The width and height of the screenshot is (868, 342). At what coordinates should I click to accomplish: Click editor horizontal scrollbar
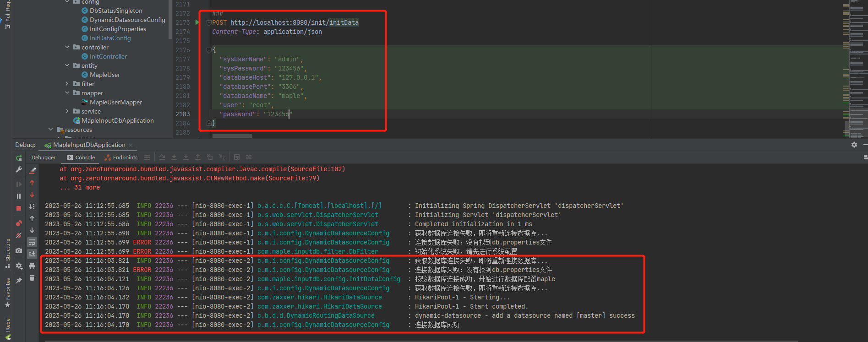232,136
